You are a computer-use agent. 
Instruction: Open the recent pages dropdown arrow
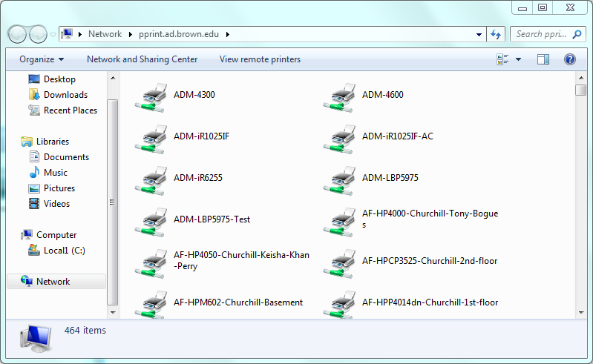pyautogui.click(x=53, y=35)
